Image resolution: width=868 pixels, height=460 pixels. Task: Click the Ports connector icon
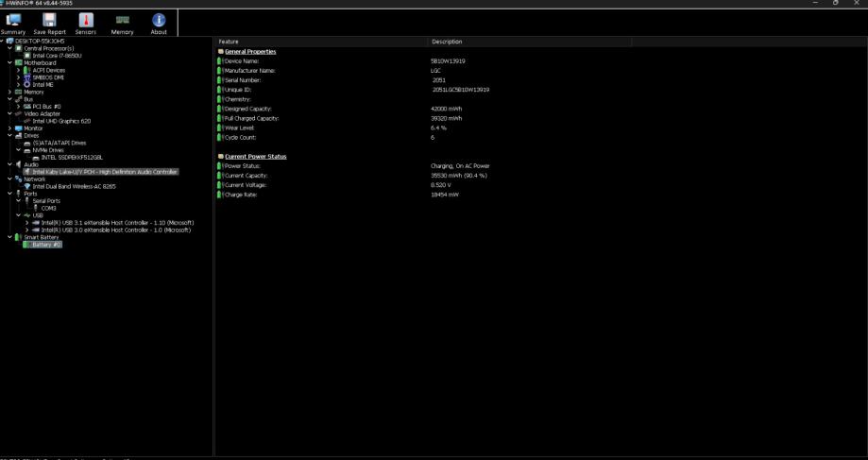[x=19, y=194]
